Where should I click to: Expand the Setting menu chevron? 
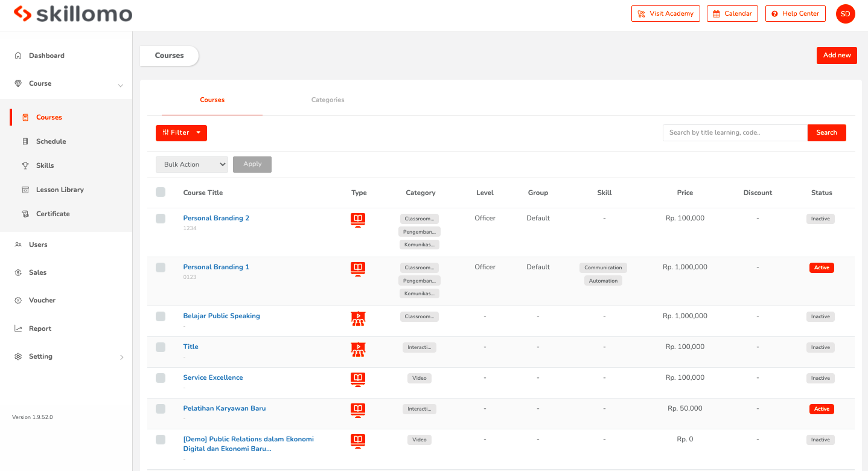121,357
